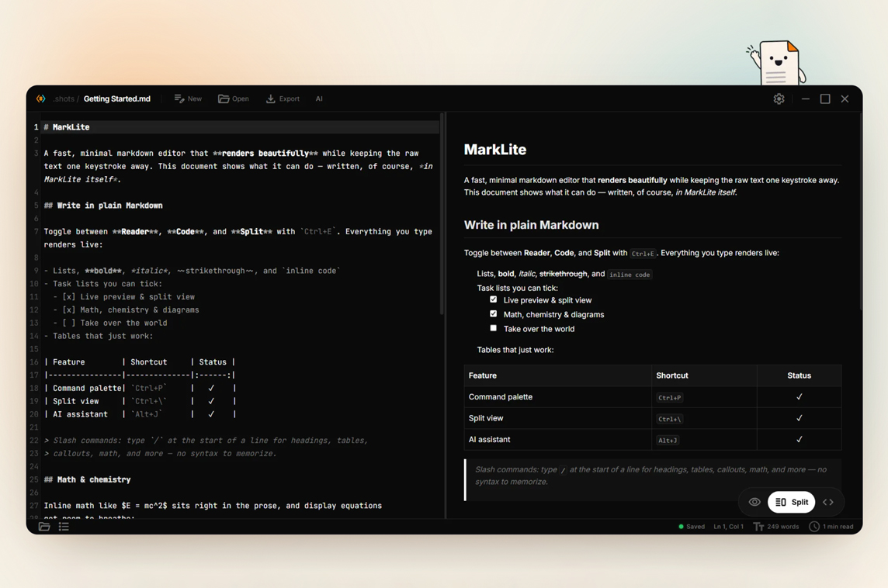Tick the Take over the world checkbox
Screen dimensions: 888x588
493,327
